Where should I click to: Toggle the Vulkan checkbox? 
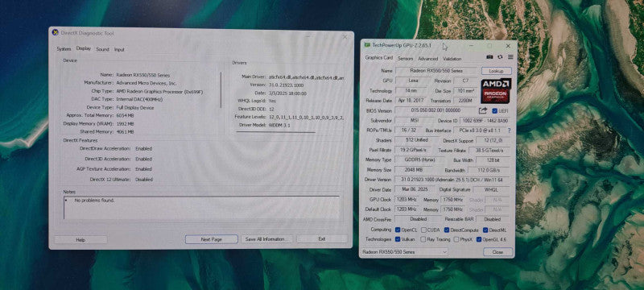coord(398,239)
